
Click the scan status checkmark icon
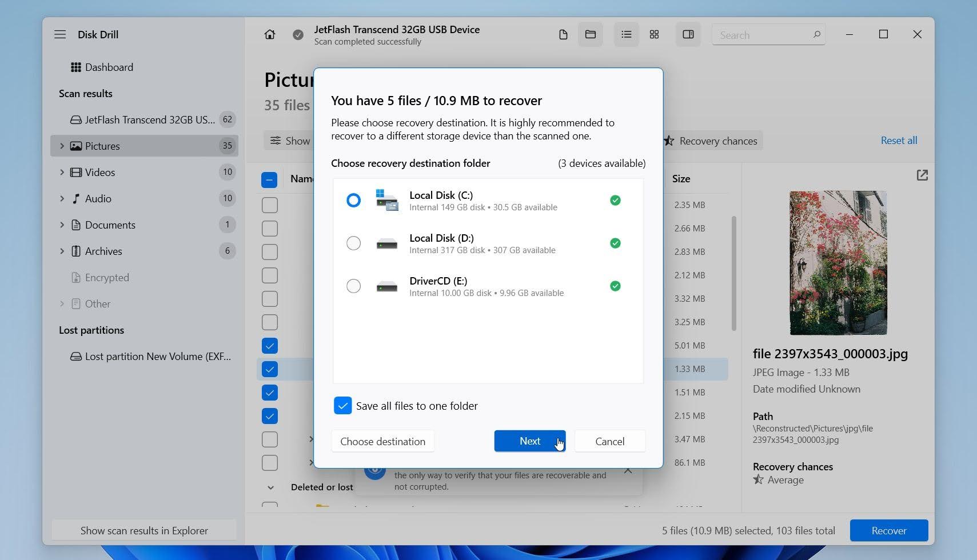coord(298,35)
